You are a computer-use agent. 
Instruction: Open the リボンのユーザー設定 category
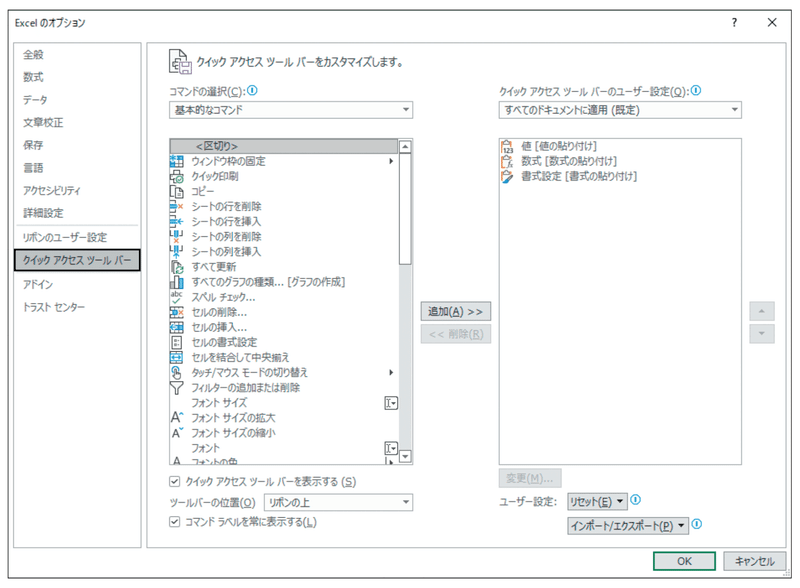65,237
